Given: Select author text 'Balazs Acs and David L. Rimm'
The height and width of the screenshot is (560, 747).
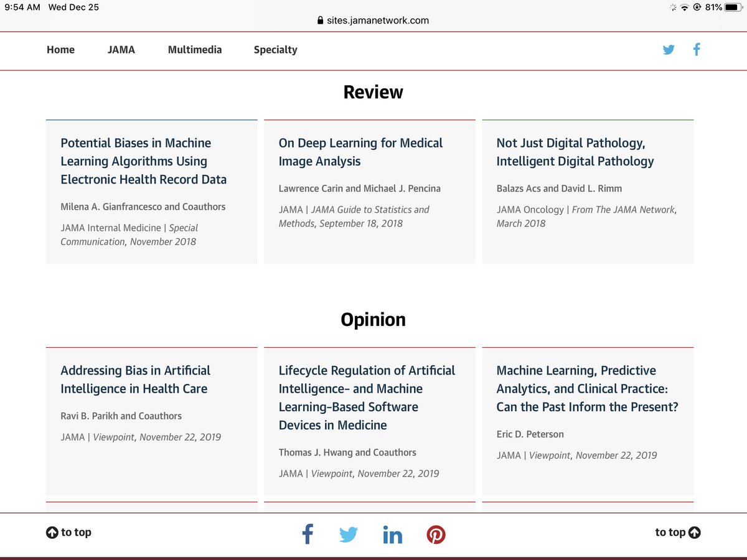Looking at the screenshot, I should click(559, 189).
